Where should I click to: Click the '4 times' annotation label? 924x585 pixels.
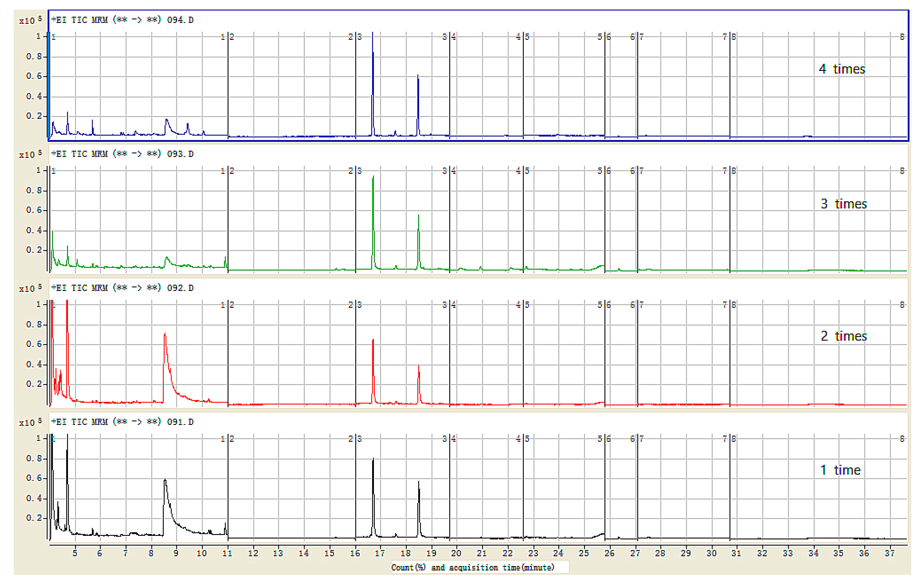842,69
